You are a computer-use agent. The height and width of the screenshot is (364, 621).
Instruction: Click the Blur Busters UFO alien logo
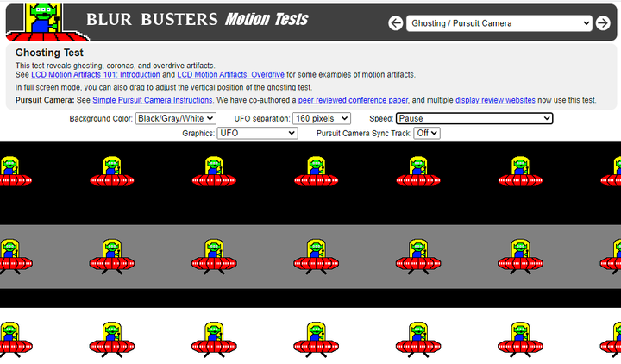[x=47, y=22]
